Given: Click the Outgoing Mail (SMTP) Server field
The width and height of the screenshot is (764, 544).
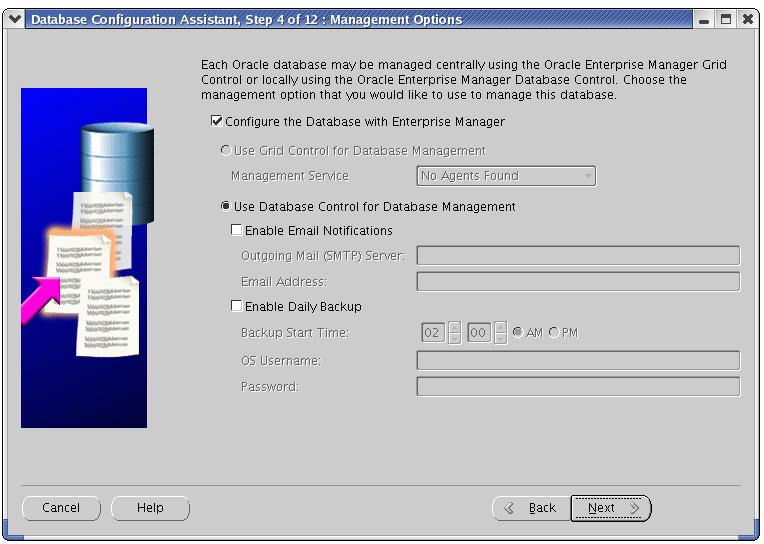Looking at the screenshot, I should pyautogui.click(x=577, y=256).
